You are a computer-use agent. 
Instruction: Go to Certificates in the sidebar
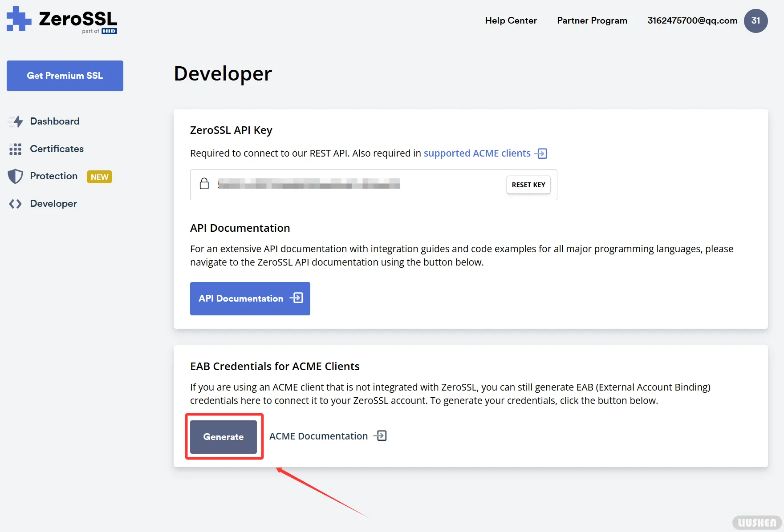point(57,149)
